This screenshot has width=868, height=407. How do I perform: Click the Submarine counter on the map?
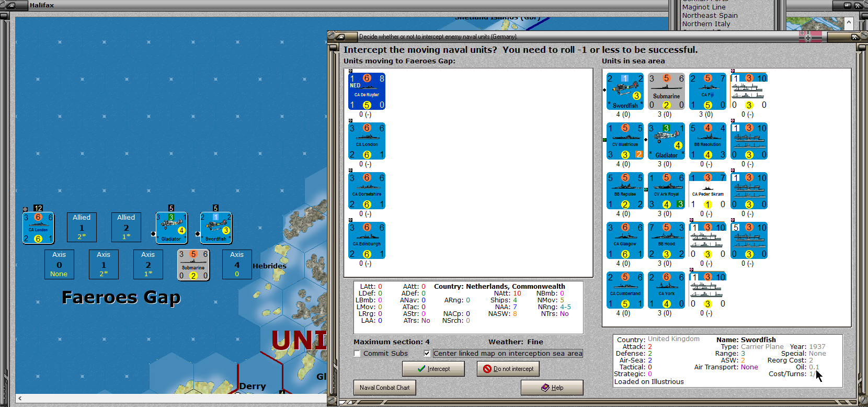(193, 265)
